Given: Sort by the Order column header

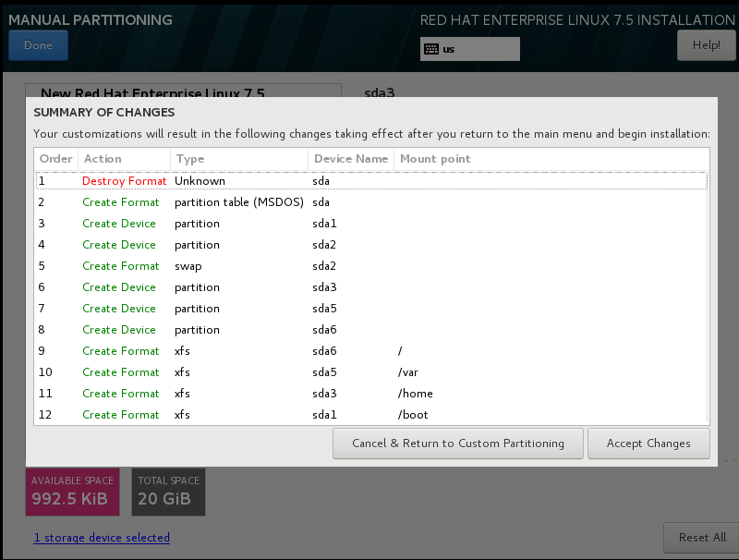Looking at the screenshot, I should pyautogui.click(x=56, y=159).
